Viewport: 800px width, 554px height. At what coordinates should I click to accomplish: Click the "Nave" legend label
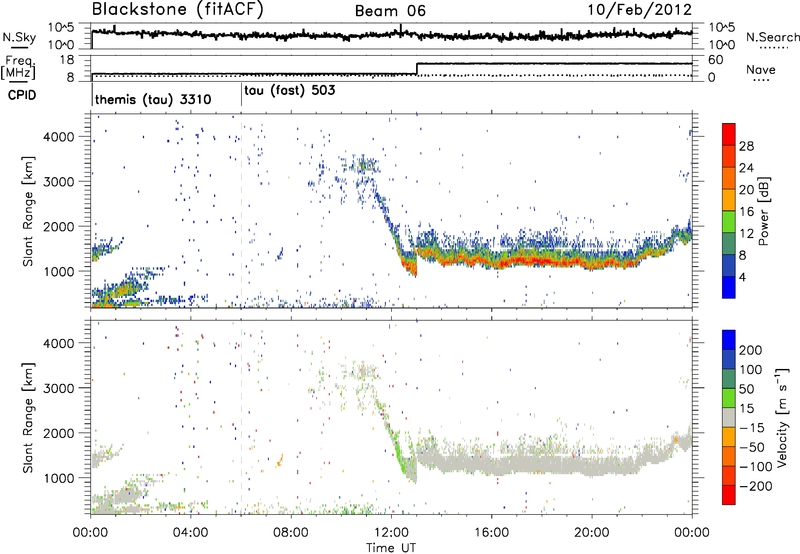tap(761, 69)
